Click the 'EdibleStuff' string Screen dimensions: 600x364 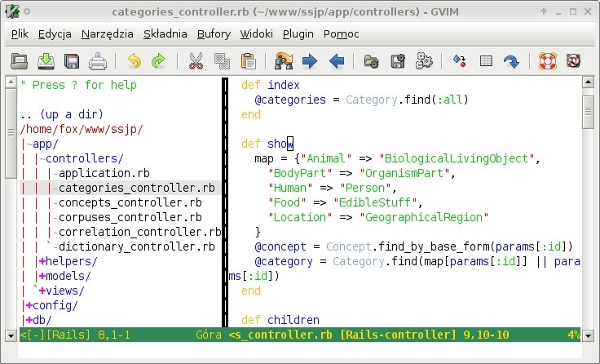(375, 203)
